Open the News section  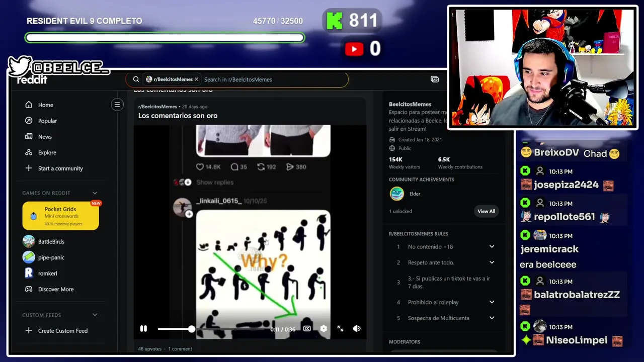(45, 137)
